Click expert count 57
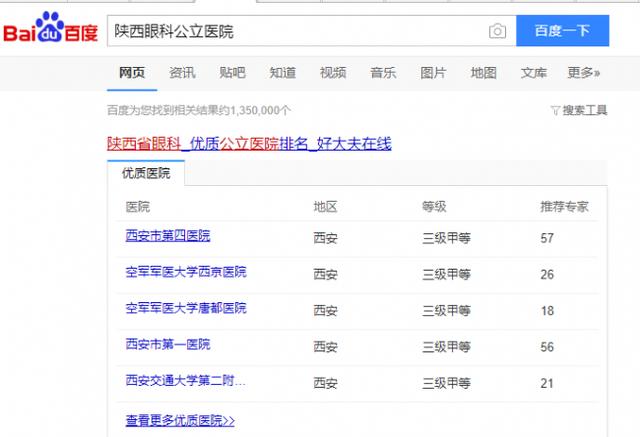 (x=547, y=238)
